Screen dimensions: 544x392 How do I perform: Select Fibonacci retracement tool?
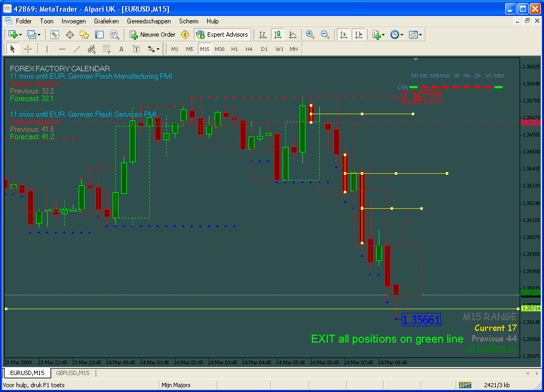(106, 49)
